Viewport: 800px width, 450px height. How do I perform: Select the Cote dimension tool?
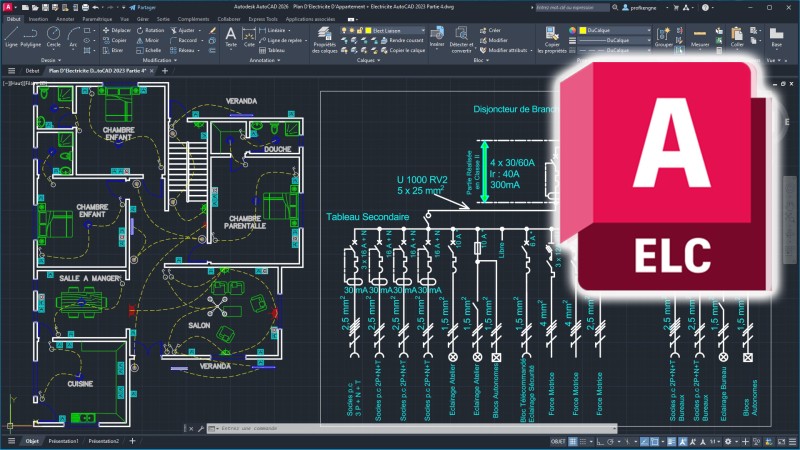pyautogui.click(x=249, y=37)
